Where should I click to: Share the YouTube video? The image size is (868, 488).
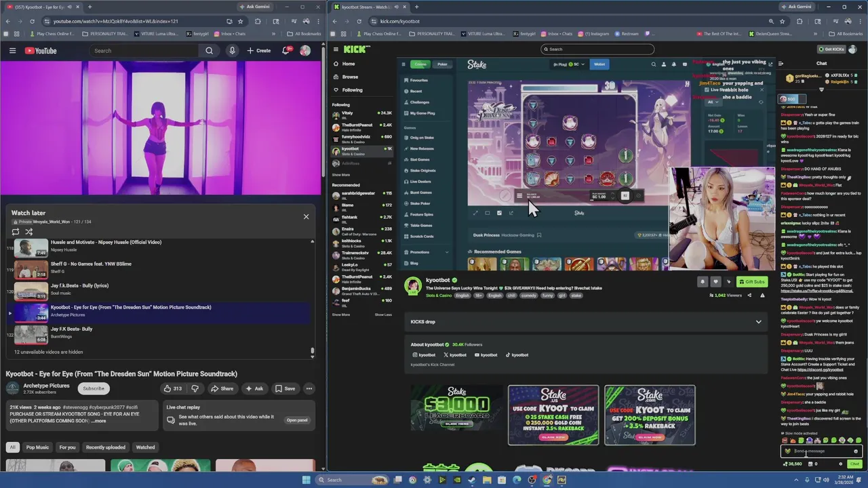pos(222,388)
